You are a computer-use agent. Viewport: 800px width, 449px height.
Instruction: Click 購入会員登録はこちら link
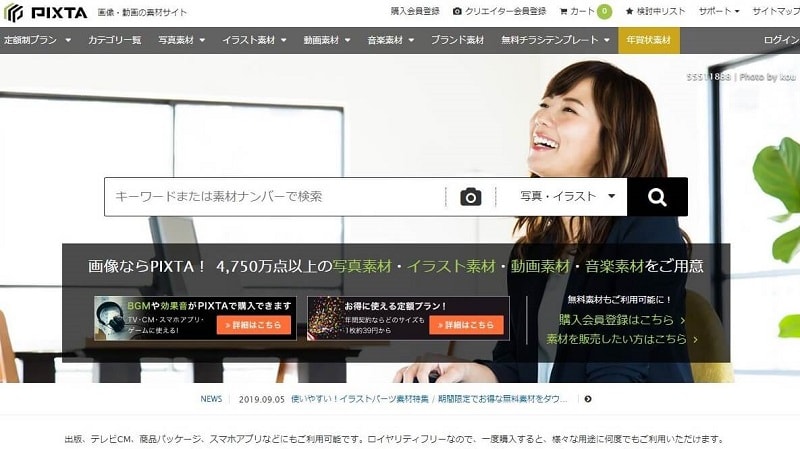622,320
